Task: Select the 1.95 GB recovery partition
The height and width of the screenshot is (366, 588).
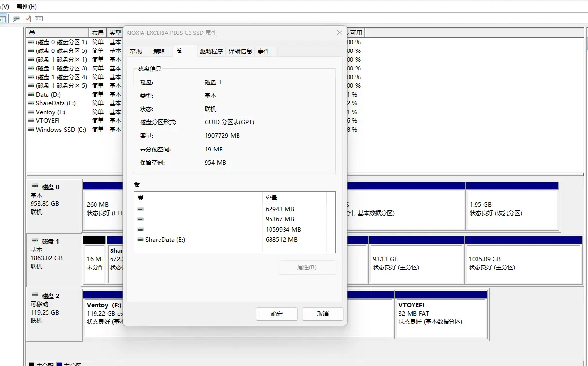Action: [512, 209]
